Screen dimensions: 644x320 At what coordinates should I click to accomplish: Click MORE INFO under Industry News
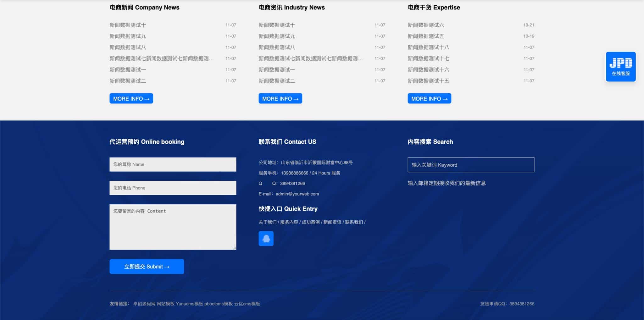[x=280, y=98]
